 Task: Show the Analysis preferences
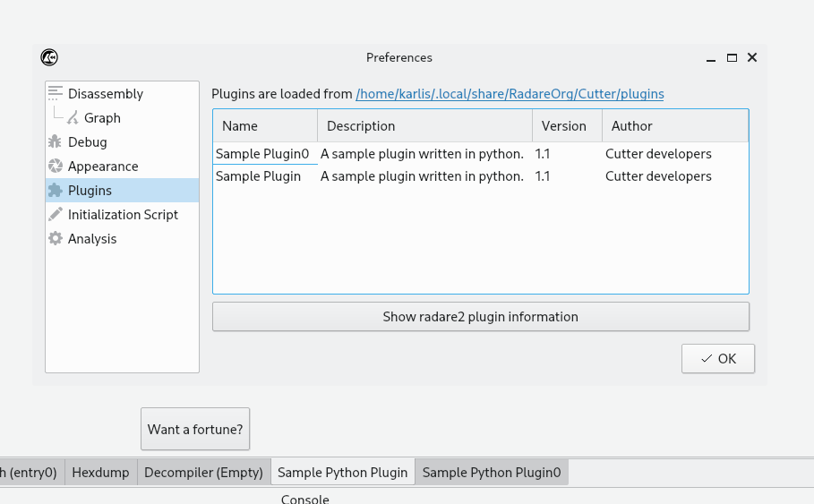[x=122, y=239]
